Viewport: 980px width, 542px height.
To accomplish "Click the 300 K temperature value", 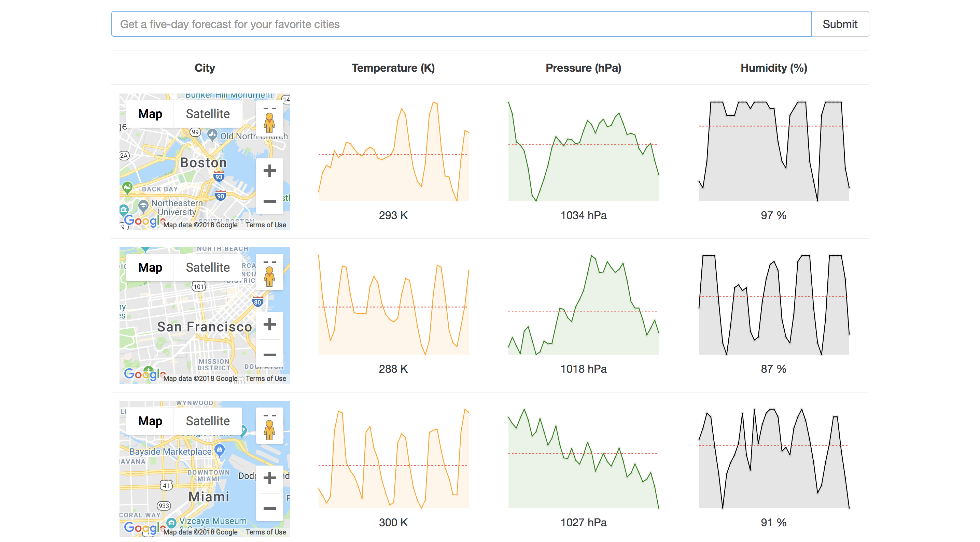I will 393,523.
